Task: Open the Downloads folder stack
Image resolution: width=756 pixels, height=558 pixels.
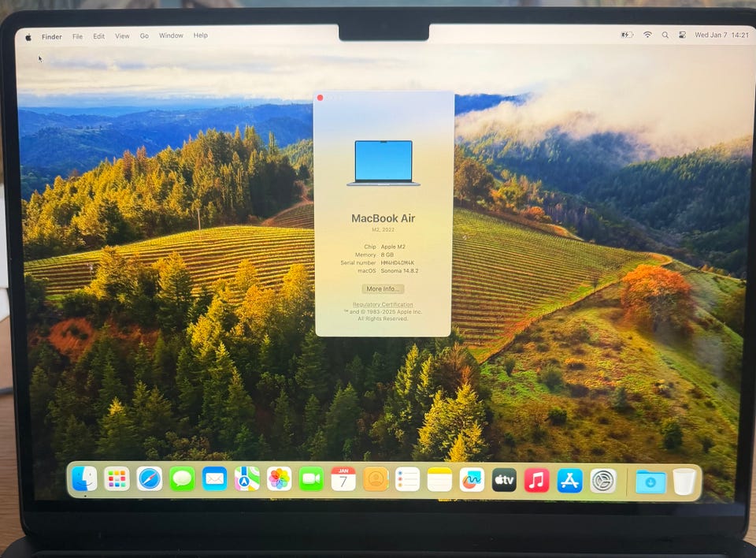Action: click(x=650, y=482)
